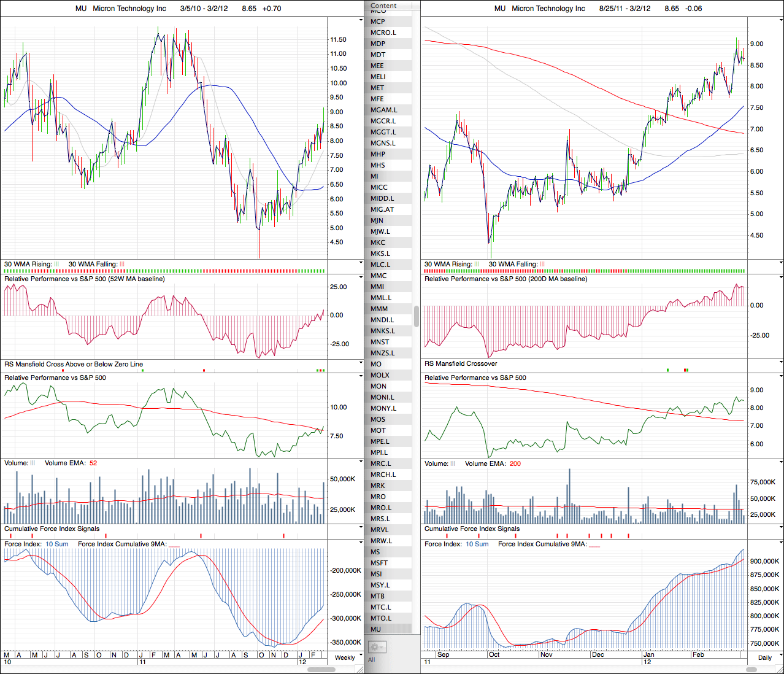Viewport: 784px width, 674px height.
Task: Click the Volume bars legend icon in daily chart
Action: [453, 463]
